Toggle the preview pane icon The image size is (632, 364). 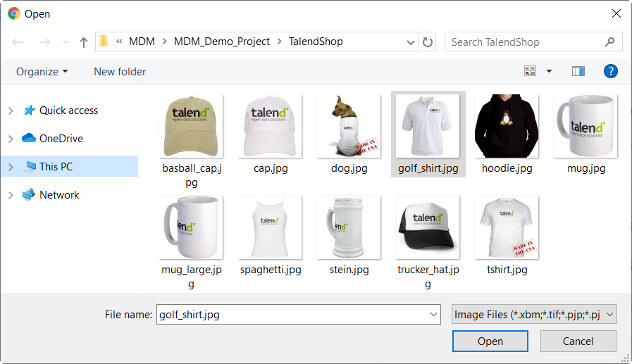click(578, 71)
